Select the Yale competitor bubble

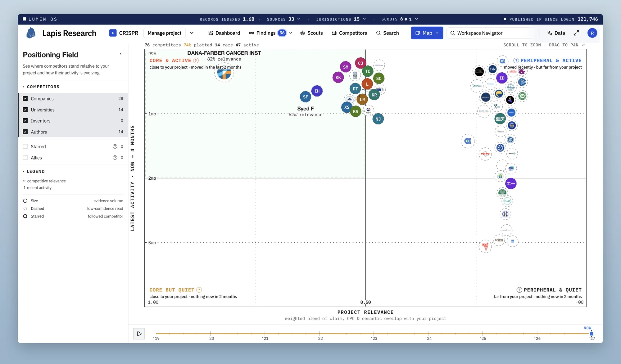coord(492,69)
